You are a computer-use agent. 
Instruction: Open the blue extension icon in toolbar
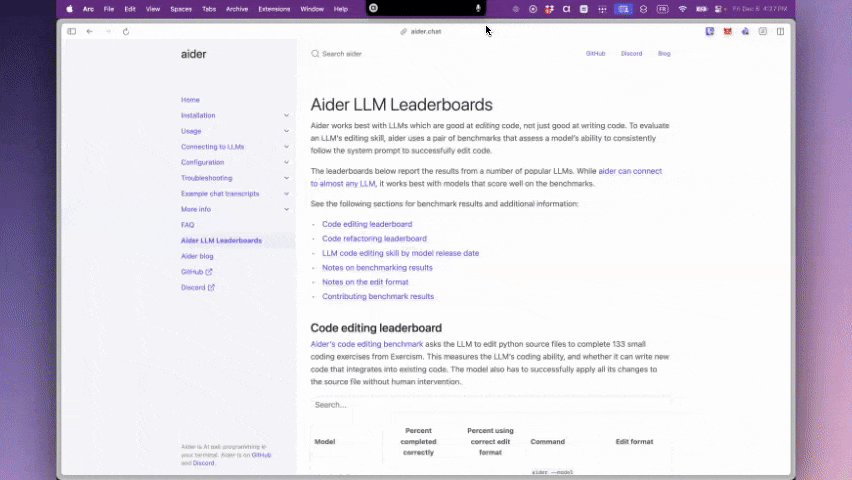(x=710, y=32)
